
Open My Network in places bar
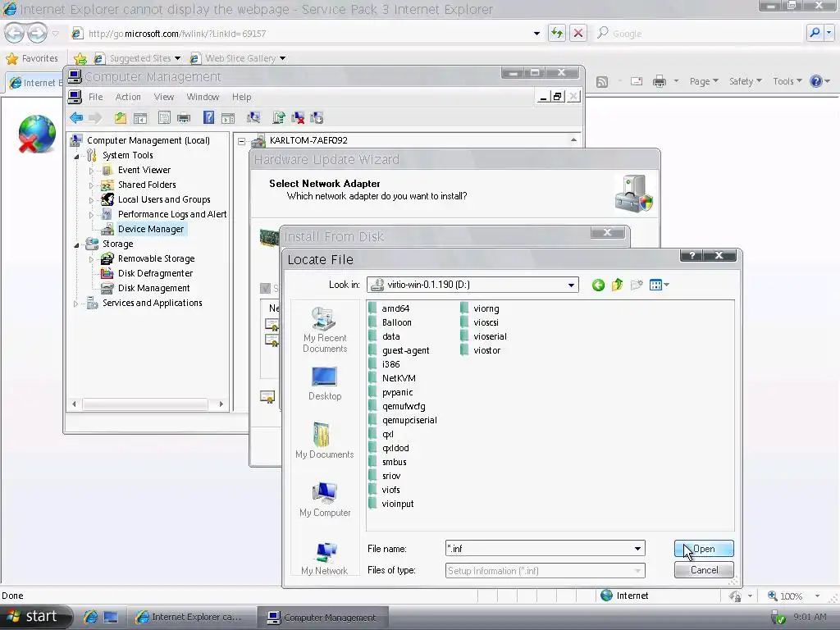pyautogui.click(x=325, y=558)
